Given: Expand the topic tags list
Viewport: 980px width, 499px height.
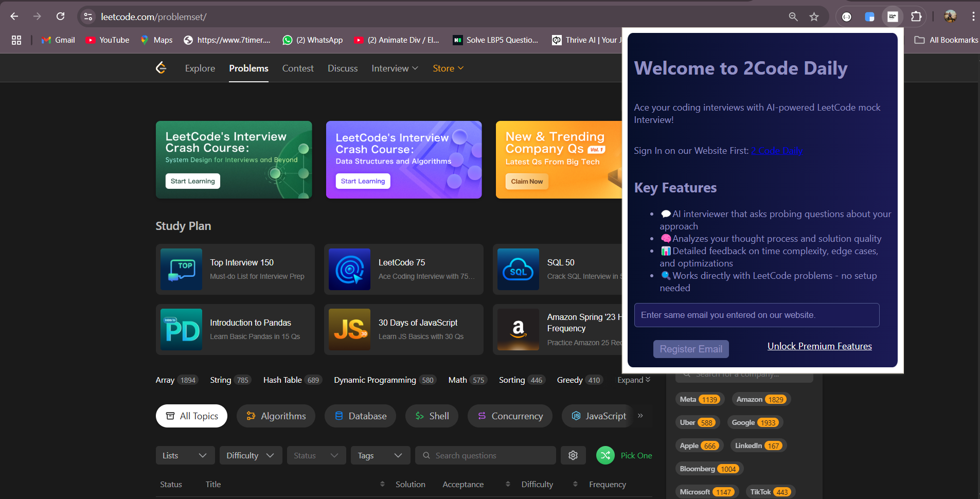Looking at the screenshot, I should click(634, 380).
